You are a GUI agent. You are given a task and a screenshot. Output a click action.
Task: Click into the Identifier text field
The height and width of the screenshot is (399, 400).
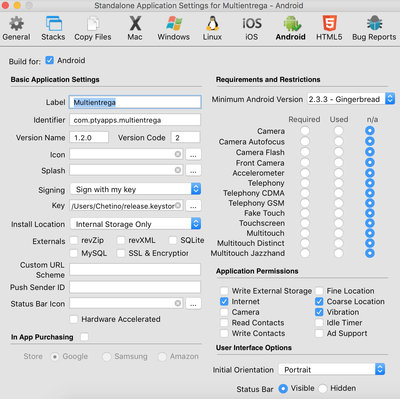pos(135,120)
